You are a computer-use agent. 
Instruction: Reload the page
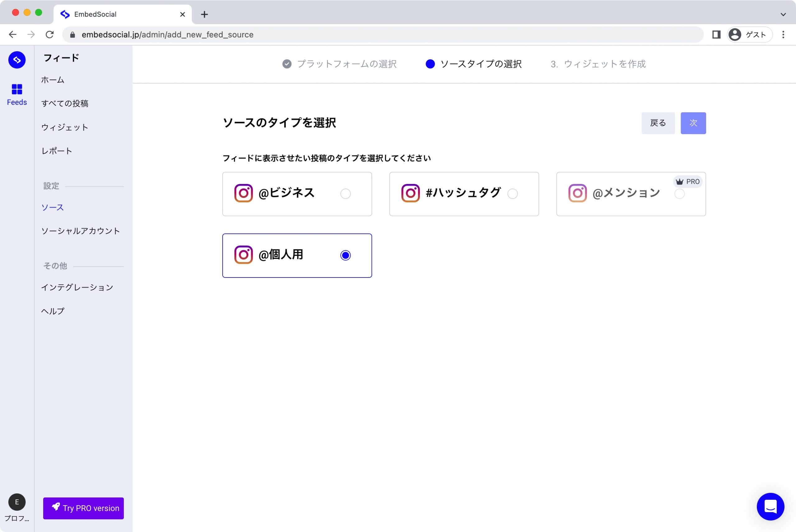(49, 34)
